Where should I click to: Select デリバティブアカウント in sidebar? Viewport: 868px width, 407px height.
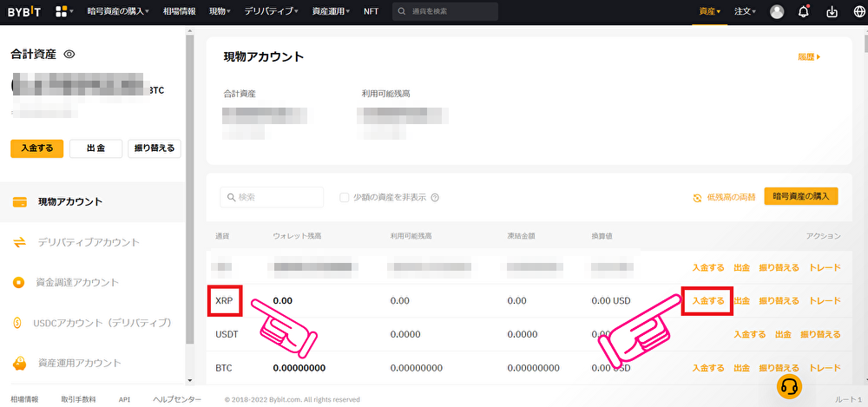[x=93, y=242]
